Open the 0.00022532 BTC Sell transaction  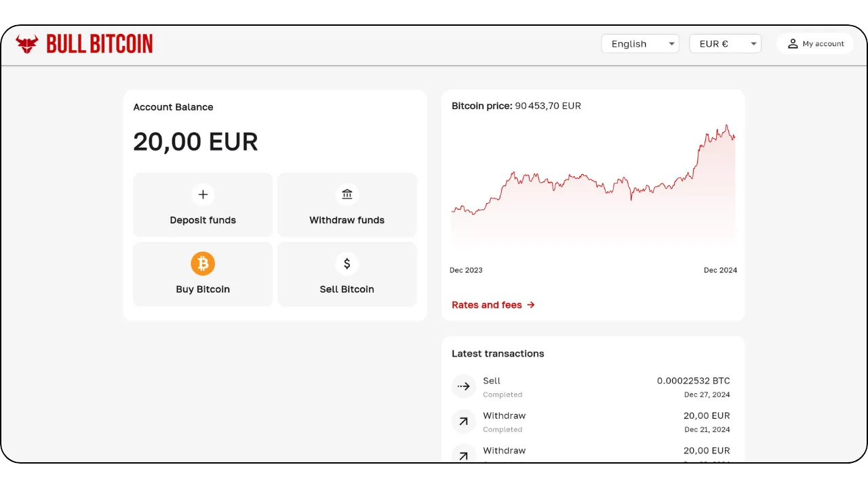(x=693, y=381)
